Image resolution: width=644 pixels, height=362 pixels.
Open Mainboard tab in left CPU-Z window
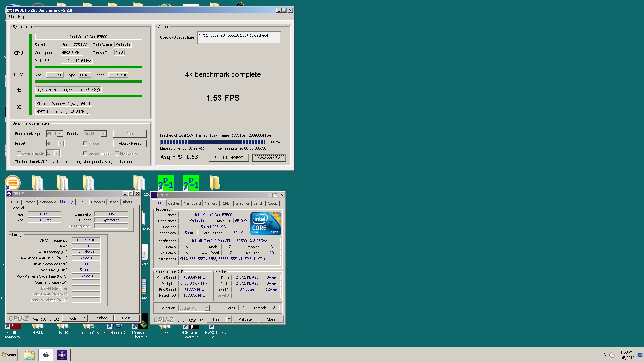pyautogui.click(x=48, y=202)
